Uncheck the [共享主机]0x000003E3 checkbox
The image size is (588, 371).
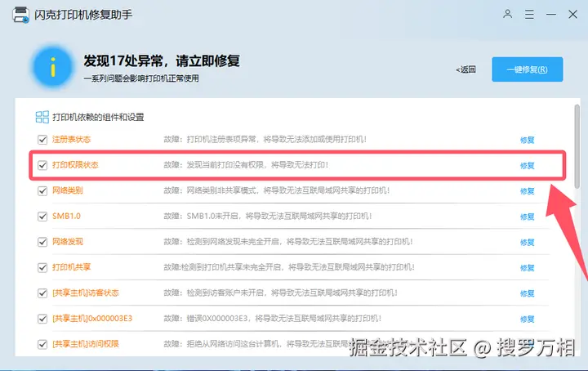click(42, 319)
